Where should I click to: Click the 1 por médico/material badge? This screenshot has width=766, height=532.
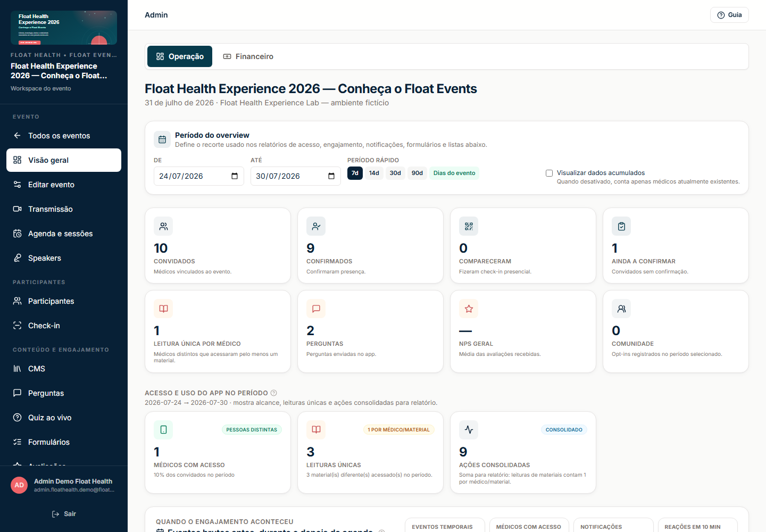[399, 430]
